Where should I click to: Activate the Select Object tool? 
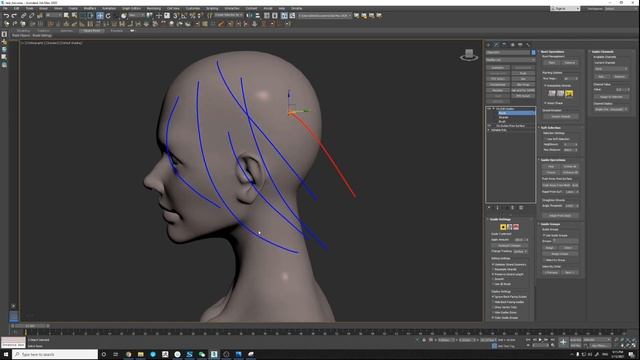coord(67,16)
